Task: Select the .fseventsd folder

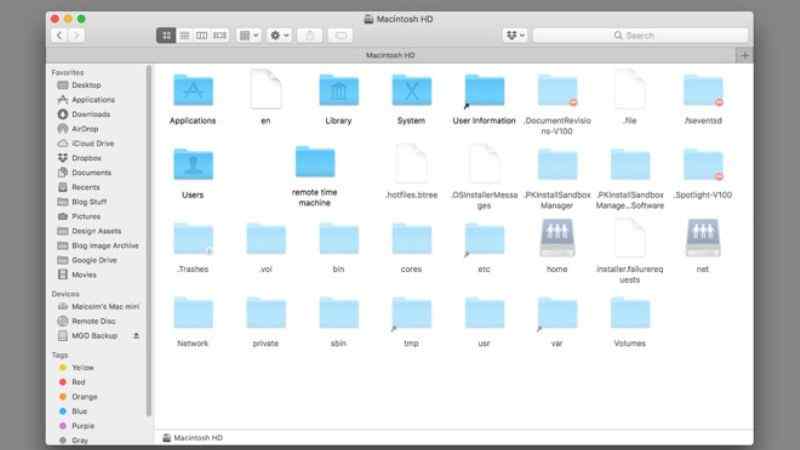Action: [x=703, y=90]
